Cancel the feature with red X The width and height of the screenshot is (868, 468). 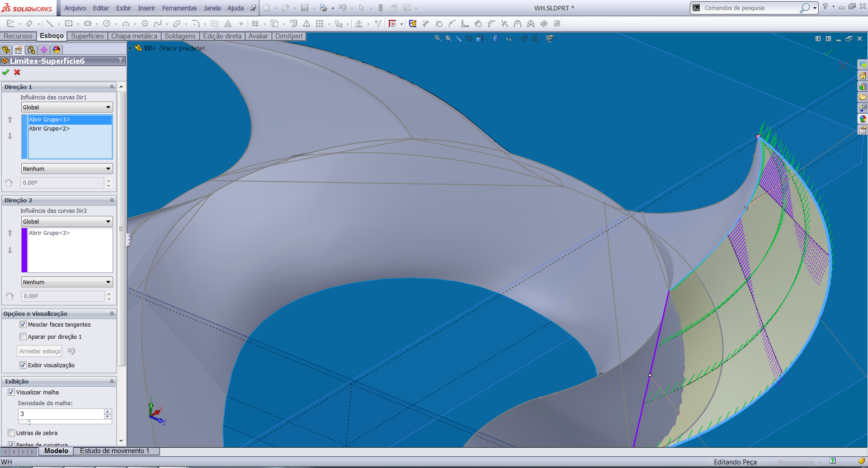(17, 72)
